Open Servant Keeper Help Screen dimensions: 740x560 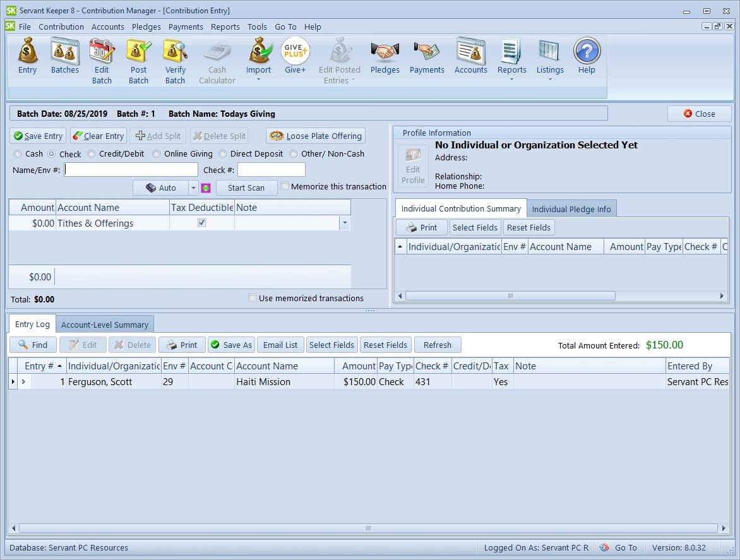click(586, 57)
